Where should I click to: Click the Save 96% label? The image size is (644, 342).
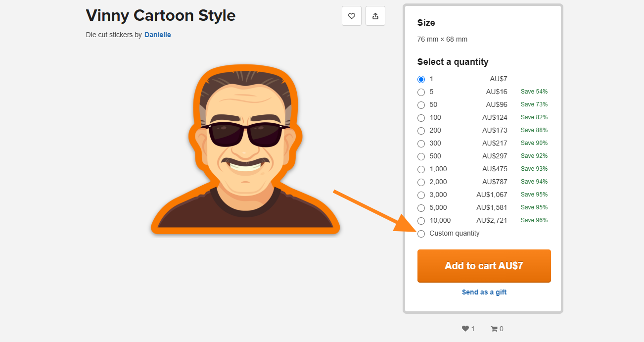pos(534,220)
